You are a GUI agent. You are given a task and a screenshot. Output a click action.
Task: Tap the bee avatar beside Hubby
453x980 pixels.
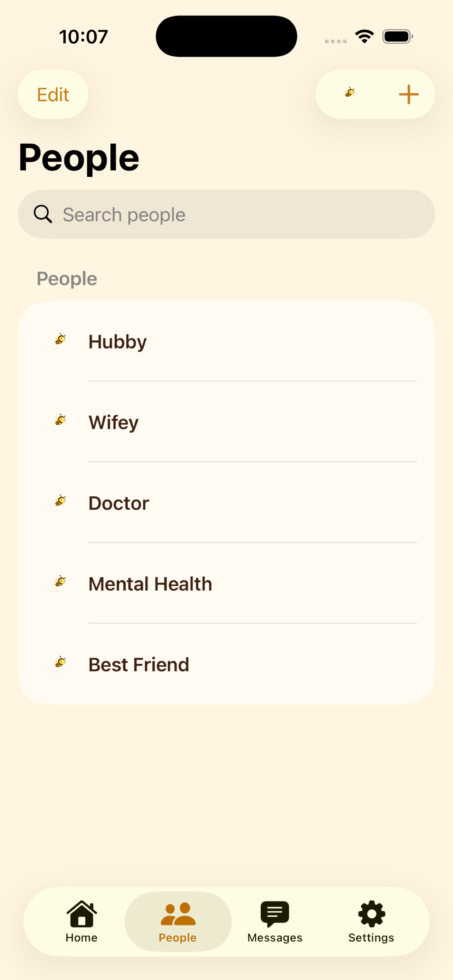pos(57,341)
